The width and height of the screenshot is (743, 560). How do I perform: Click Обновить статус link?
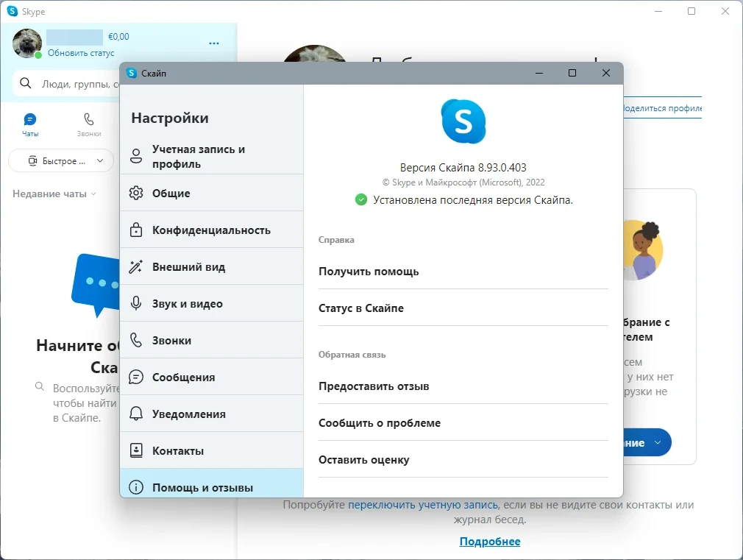(81, 53)
